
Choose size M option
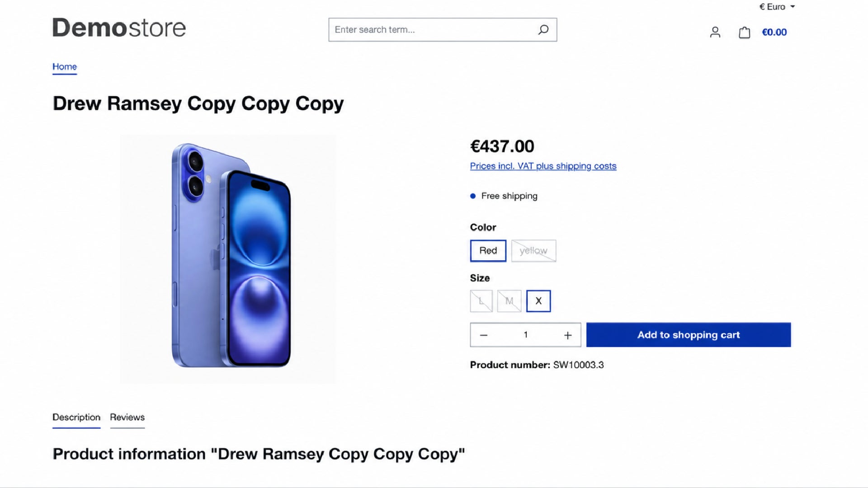tap(509, 301)
